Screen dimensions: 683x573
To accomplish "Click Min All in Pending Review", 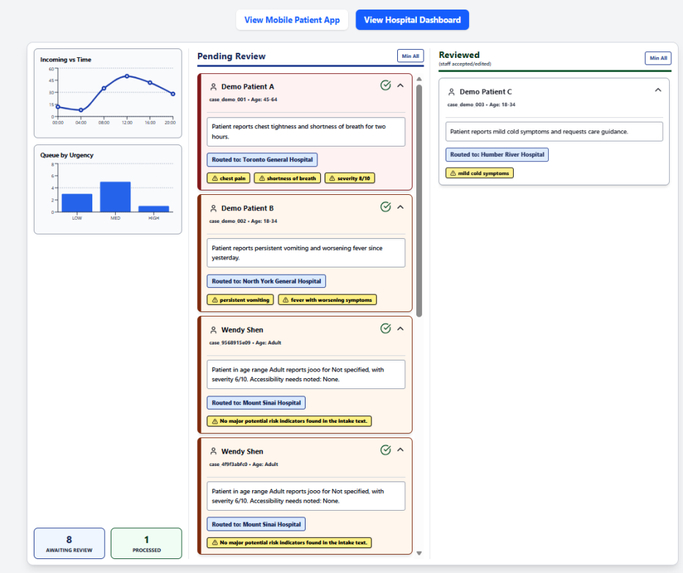I will [410, 56].
